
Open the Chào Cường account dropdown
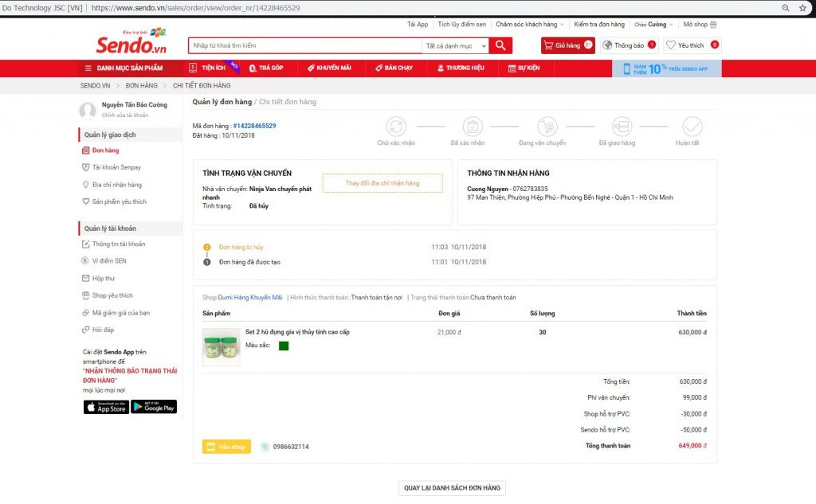653,25
